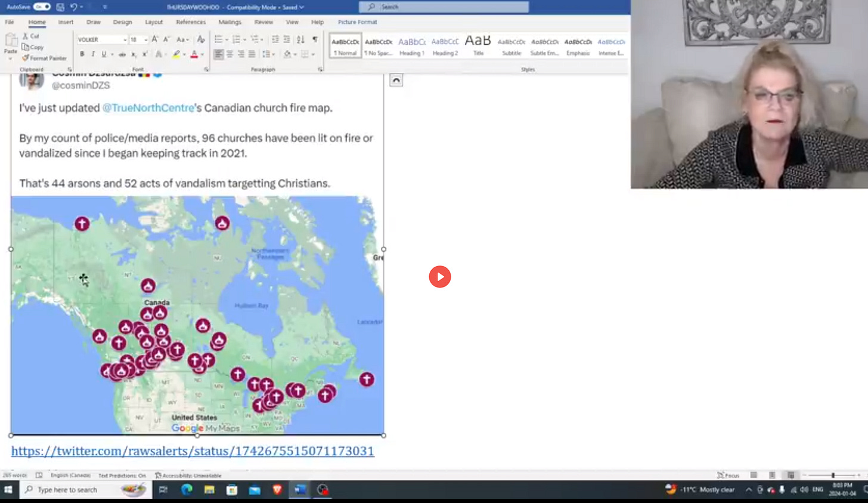Click the Undo arrow icon
The image size is (868, 503).
[x=74, y=7]
